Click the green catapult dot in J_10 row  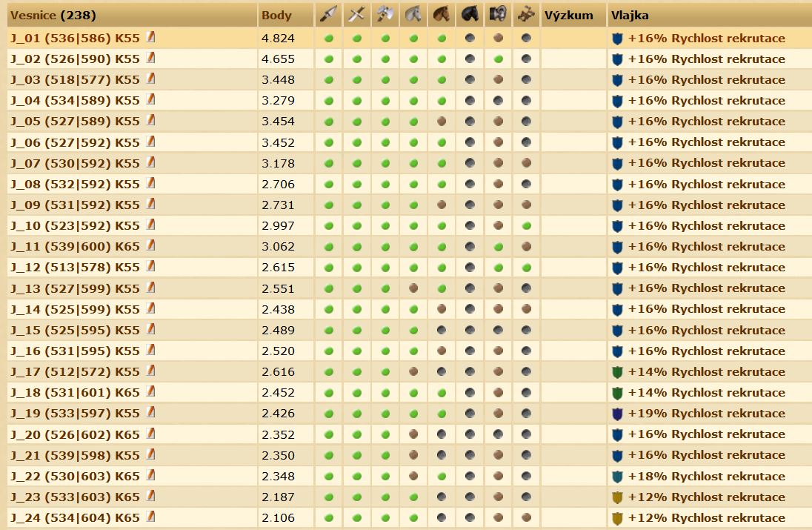pos(527,226)
